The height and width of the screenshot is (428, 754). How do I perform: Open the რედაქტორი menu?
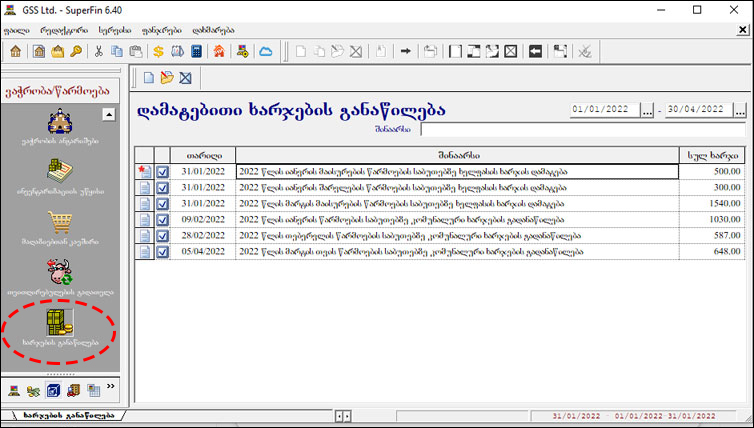coord(64,30)
